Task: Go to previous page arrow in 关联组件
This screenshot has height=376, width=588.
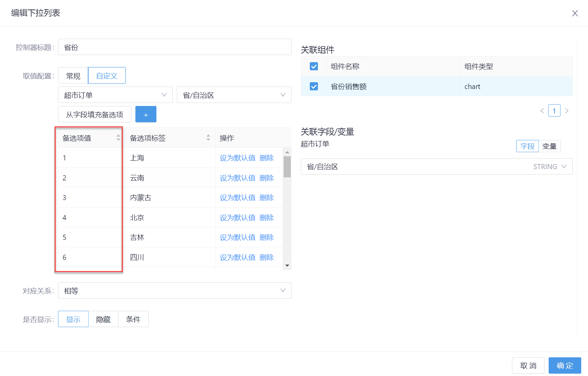Action: tap(542, 111)
